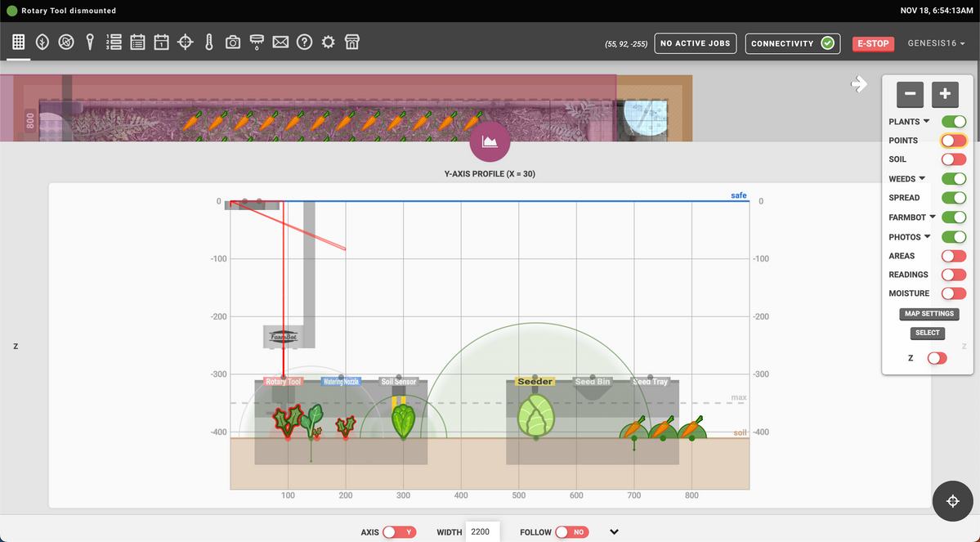
Task: Open the Photos camera icon
Action: point(232,41)
